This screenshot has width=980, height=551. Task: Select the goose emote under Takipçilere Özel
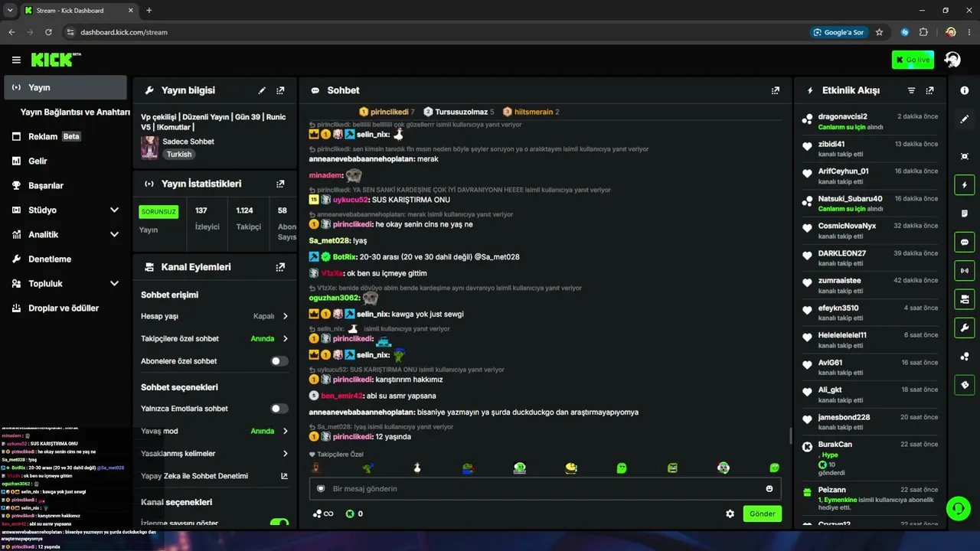pyautogui.click(x=417, y=468)
